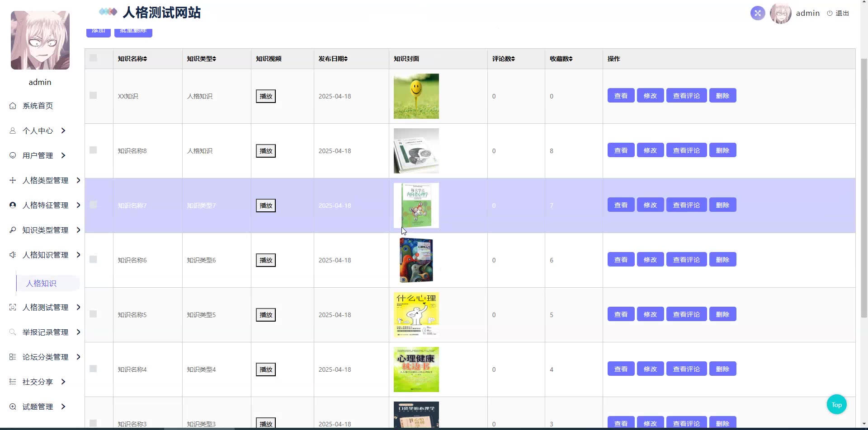Click the list icon beside 论坛分类管理
868x430 pixels.
click(x=13, y=357)
